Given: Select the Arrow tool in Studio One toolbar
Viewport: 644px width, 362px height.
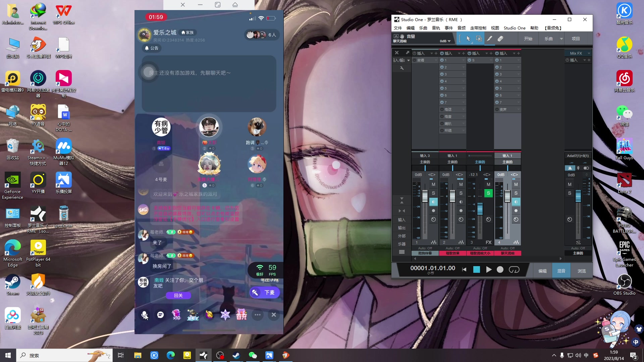Looking at the screenshot, I should click(469, 39).
